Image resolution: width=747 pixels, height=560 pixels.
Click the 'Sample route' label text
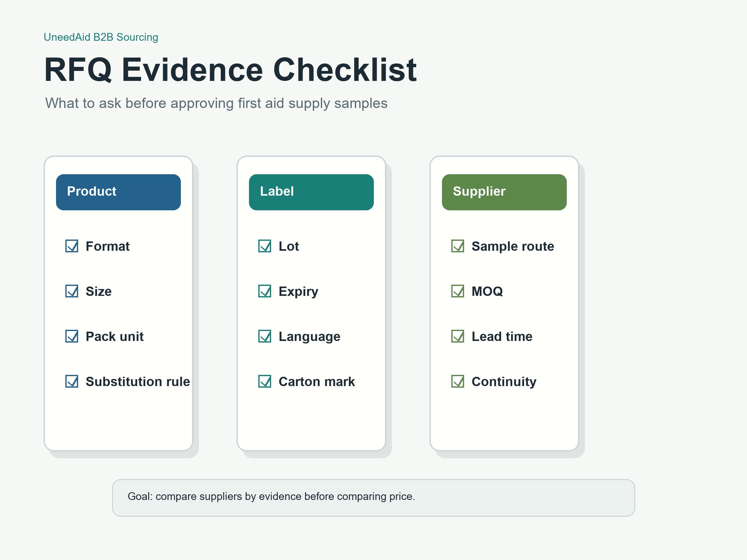click(x=513, y=246)
